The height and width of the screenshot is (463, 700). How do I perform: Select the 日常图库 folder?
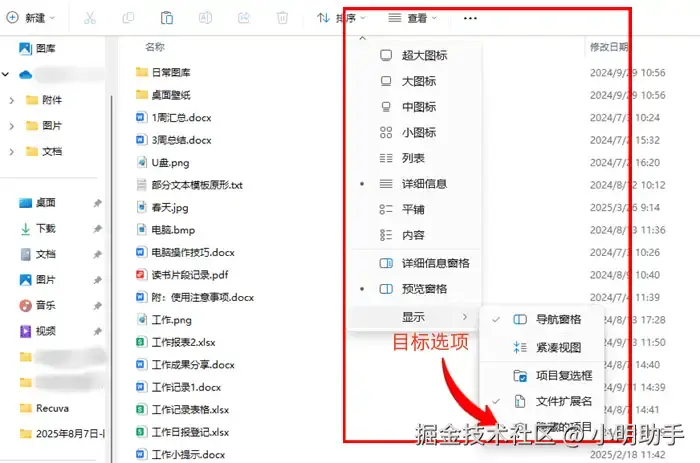click(x=163, y=72)
